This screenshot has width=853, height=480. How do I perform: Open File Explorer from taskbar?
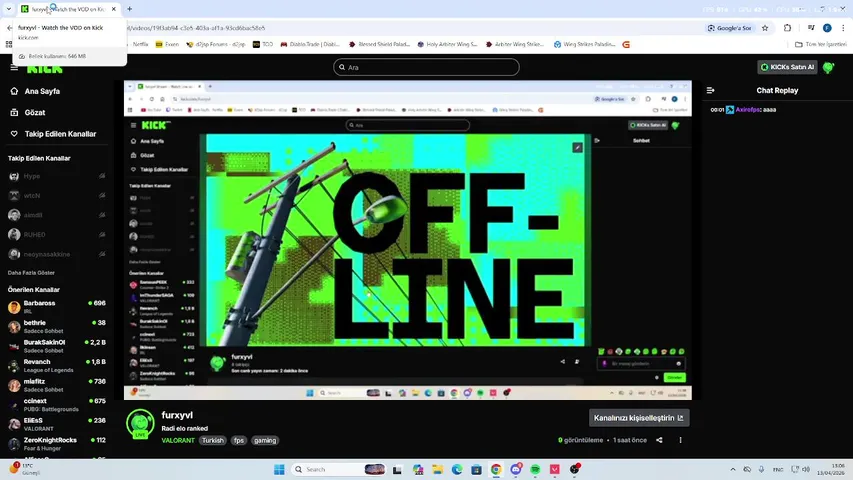[x=437, y=470]
